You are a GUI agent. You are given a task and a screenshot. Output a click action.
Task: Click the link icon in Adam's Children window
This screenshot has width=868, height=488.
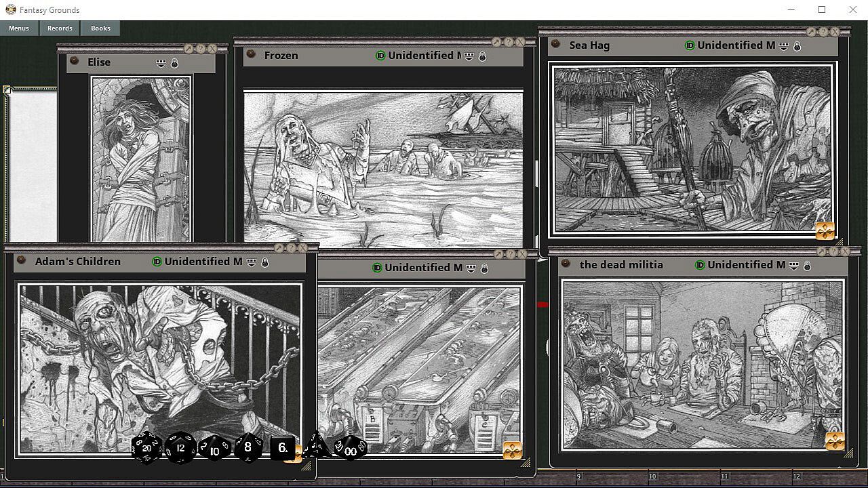21,260
